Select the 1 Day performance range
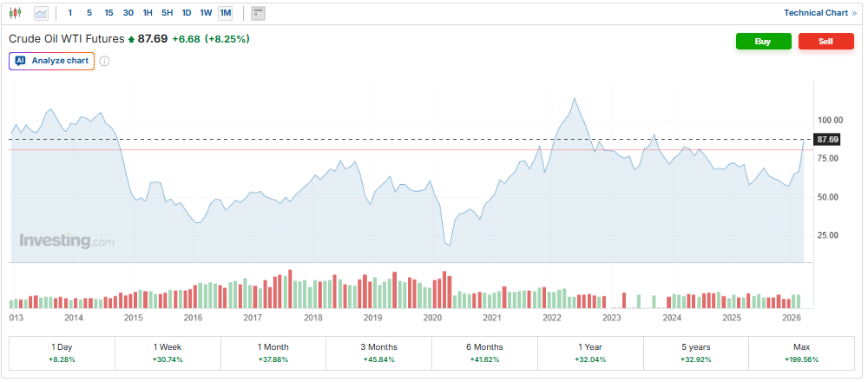The image size is (868, 382). [62, 352]
